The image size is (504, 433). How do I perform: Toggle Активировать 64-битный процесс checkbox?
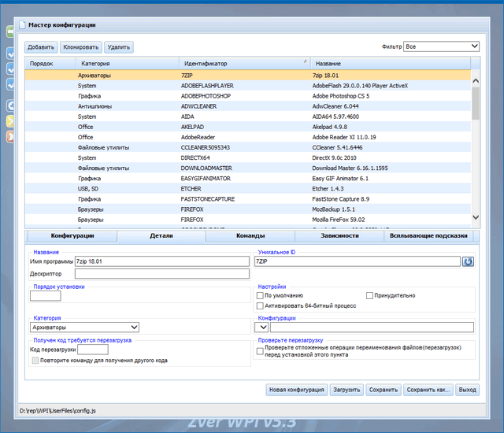(261, 305)
